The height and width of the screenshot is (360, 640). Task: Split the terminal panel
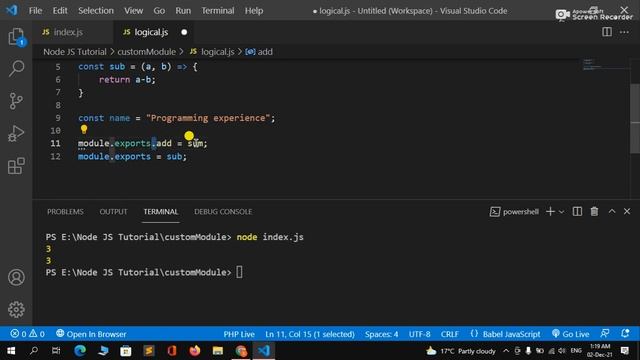coord(577,211)
